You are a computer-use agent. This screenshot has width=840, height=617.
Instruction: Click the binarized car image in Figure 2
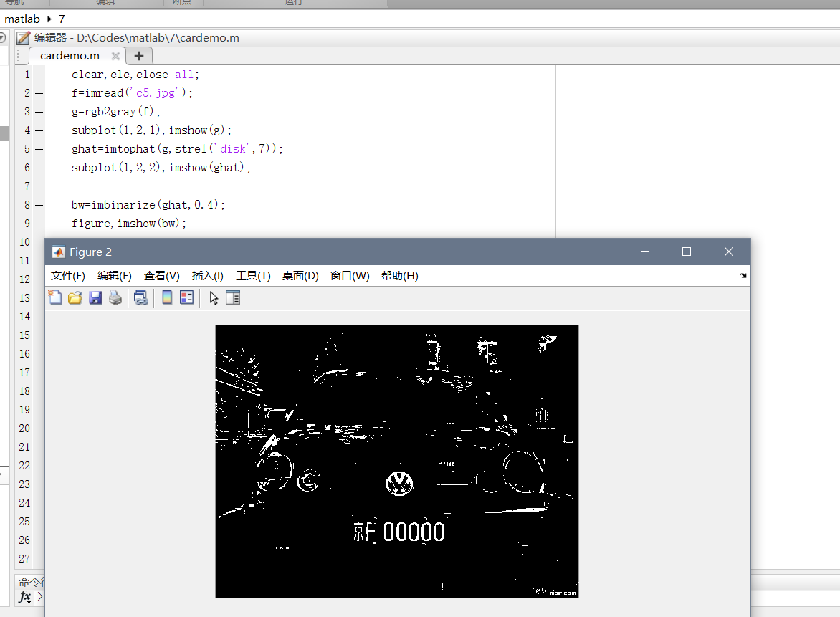pyautogui.click(x=397, y=461)
